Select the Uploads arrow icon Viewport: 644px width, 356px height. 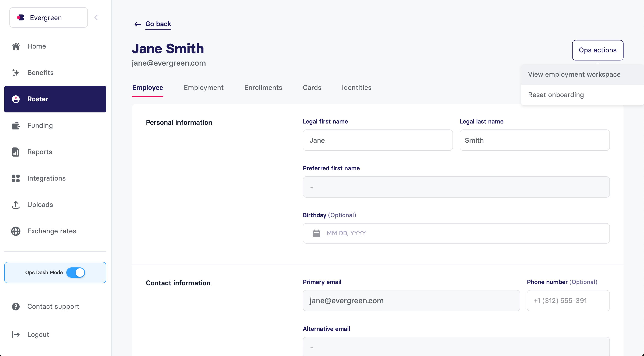[x=16, y=205]
